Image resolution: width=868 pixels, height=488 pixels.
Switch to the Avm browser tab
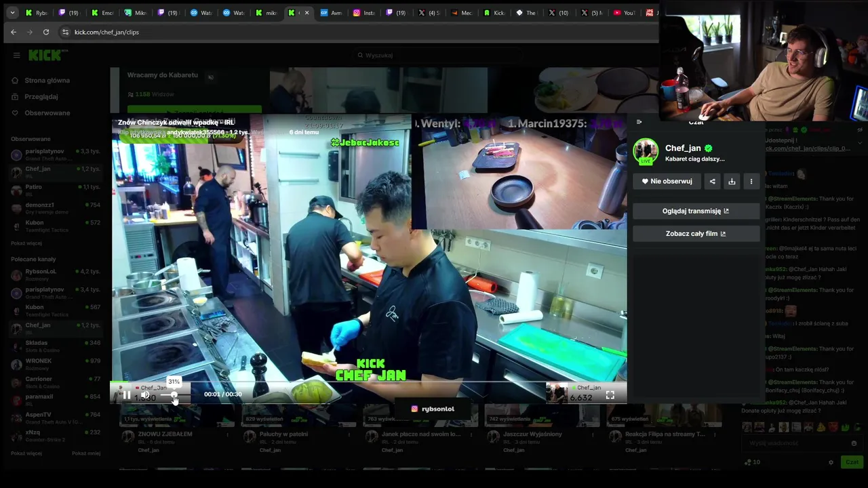coord(332,13)
